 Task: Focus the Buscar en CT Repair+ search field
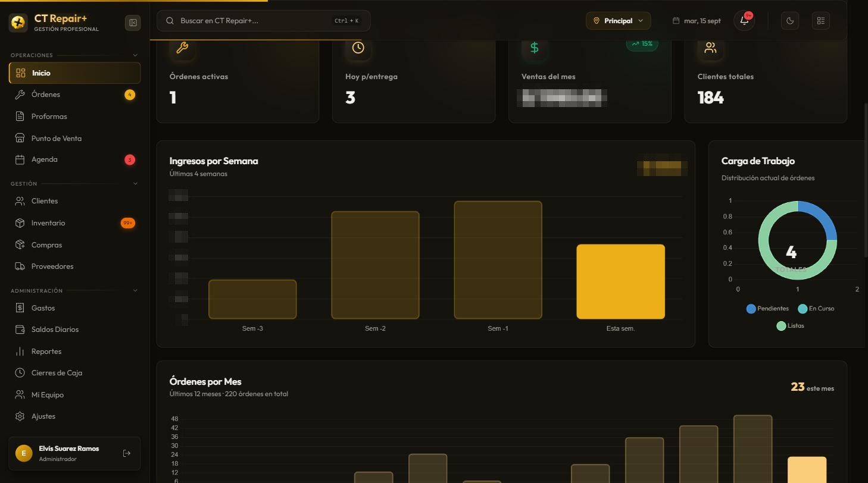tap(263, 21)
